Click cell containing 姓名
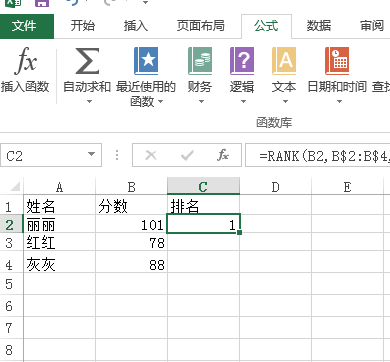The height and width of the screenshot is (362, 390). pos(60,206)
